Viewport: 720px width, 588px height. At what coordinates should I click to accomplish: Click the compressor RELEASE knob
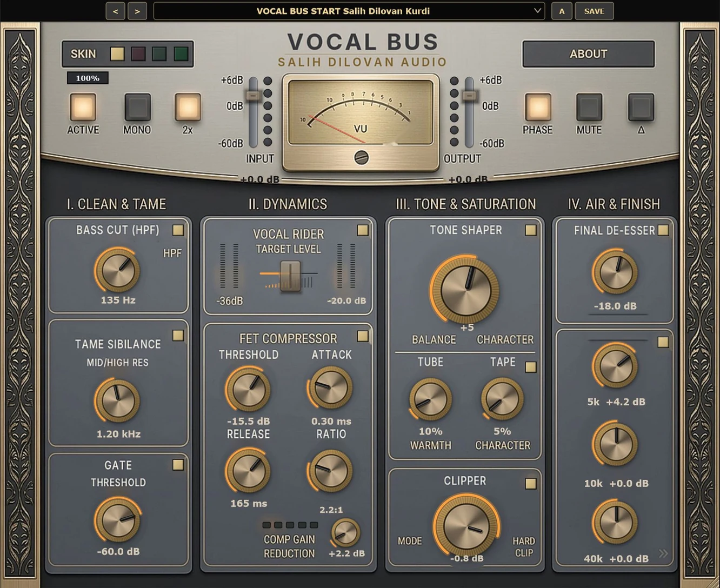[x=248, y=471]
